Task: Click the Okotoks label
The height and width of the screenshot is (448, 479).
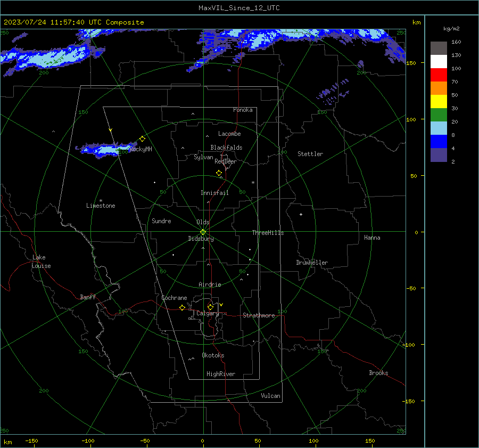Action: tap(213, 355)
